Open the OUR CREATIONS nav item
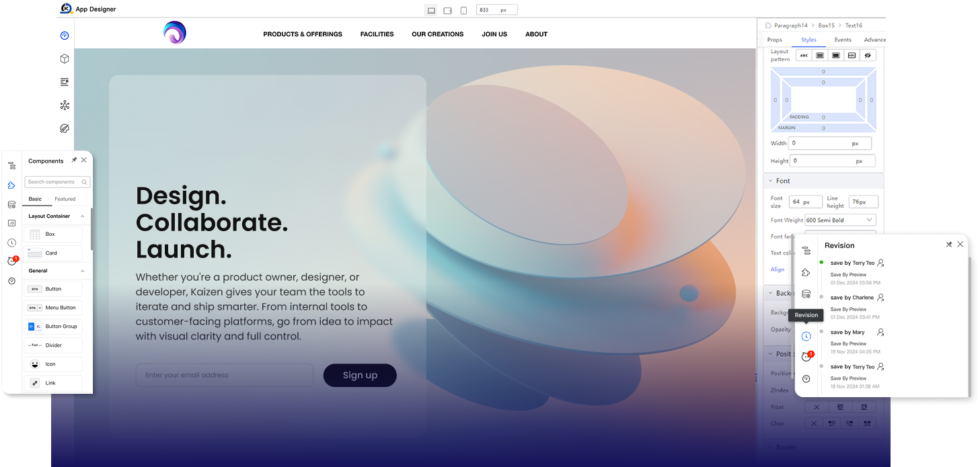This screenshot has width=980, height=467. click(438, 34)
